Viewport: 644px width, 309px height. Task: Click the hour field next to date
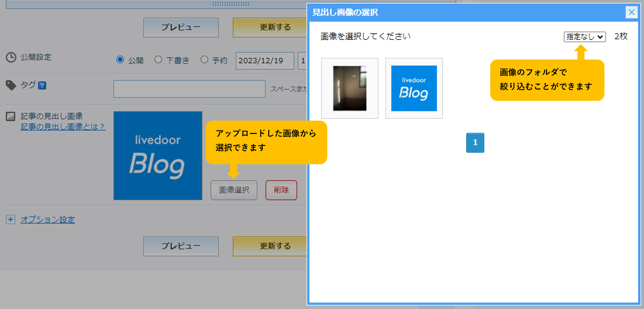point(302,61)
